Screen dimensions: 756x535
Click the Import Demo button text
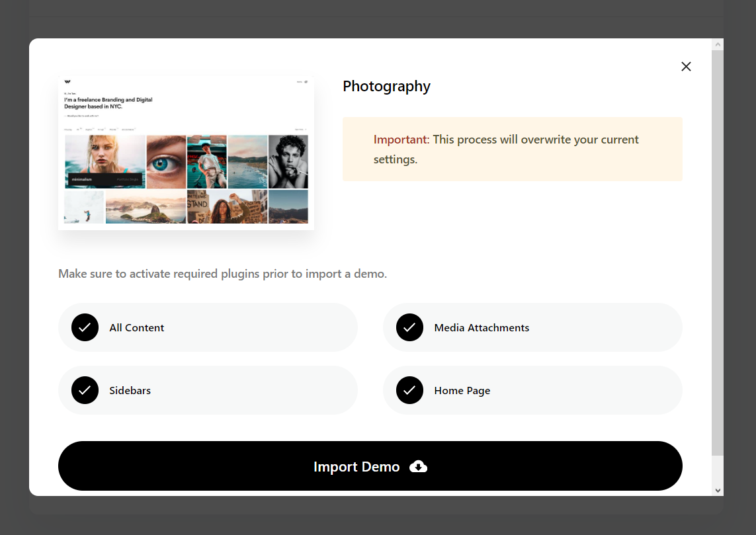[357, 467]
